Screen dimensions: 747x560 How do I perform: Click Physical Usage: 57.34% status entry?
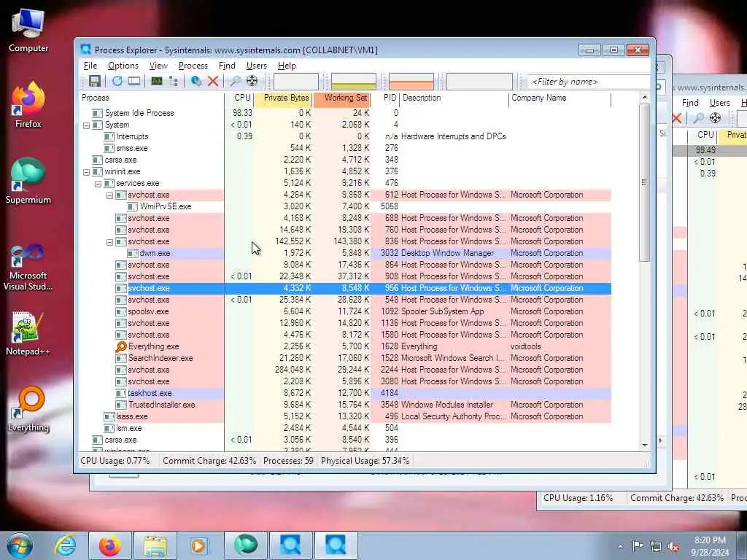click(365, 461)
